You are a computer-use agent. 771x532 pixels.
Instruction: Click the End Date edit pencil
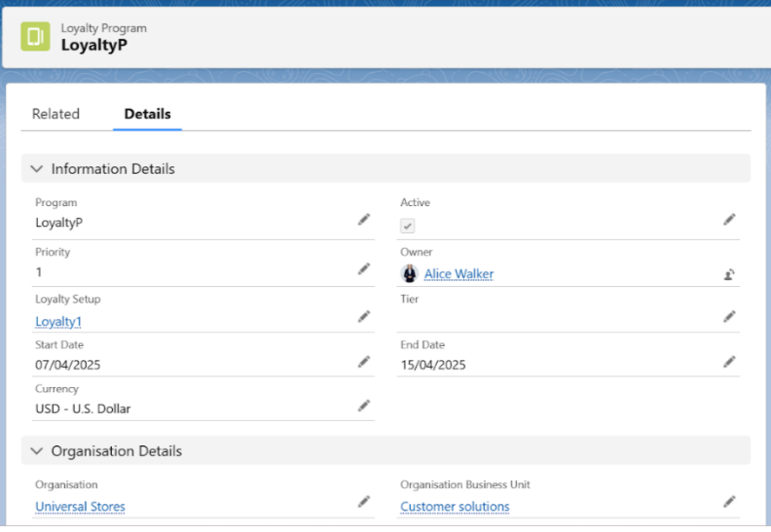pos(729,362)
